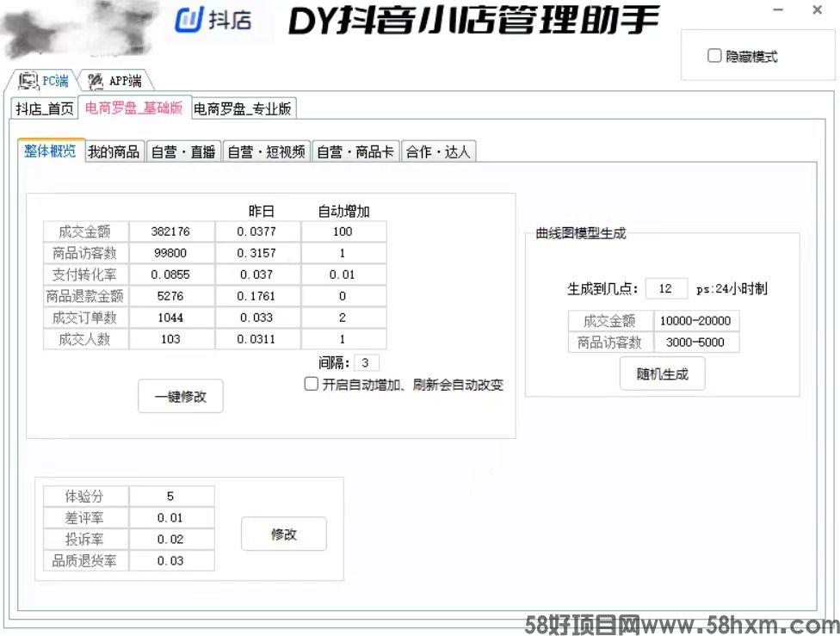
Task: Click the 成交金额 value 382176
Action: coord(171,232)
